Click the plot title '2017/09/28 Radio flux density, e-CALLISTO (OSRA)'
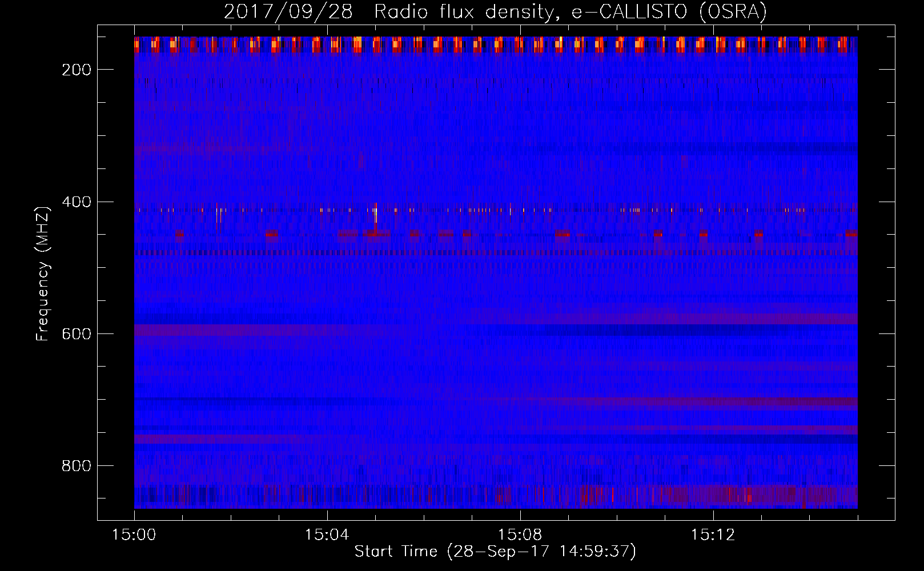 pyautogui.click(x=495, y=11)
